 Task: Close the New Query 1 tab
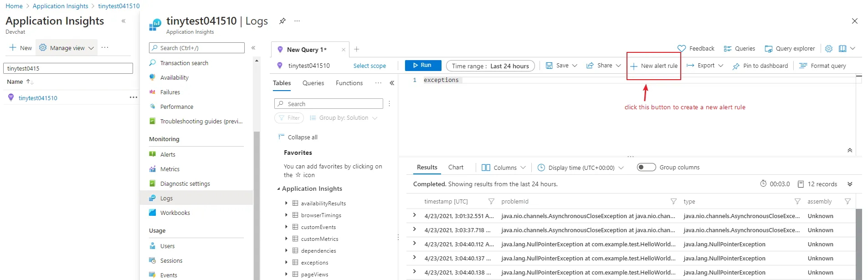coord(344,50)
